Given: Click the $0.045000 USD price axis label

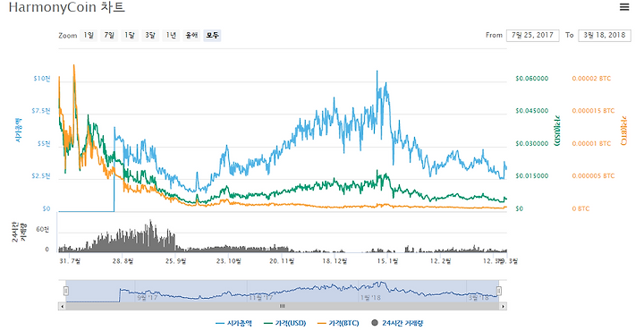Looking at the screenshot, I should point(532,111).
